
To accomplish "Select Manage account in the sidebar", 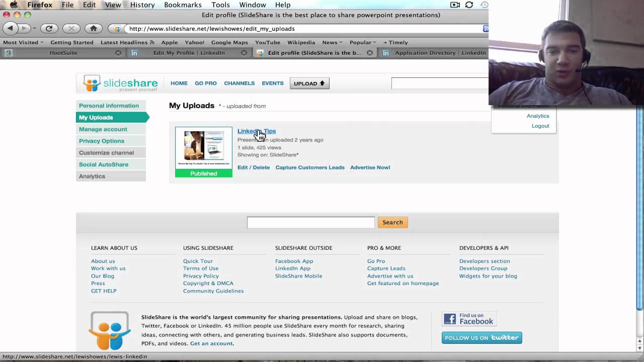I will click(x=111, y=129).
